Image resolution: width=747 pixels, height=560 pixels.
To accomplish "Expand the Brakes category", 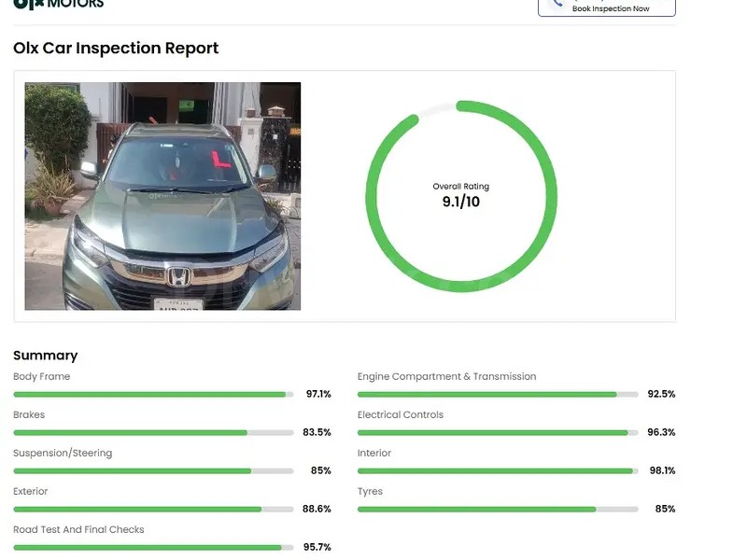I will point(30,414).
